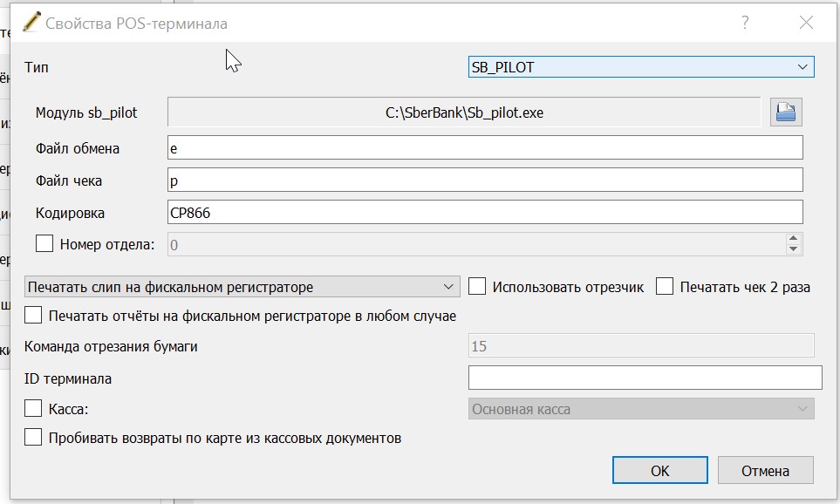Decrease department number with the down arrow

click(x=794, y=249)
